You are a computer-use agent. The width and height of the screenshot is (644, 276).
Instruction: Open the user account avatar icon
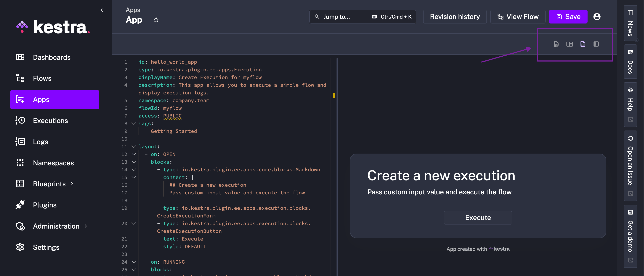click(597, 16)
